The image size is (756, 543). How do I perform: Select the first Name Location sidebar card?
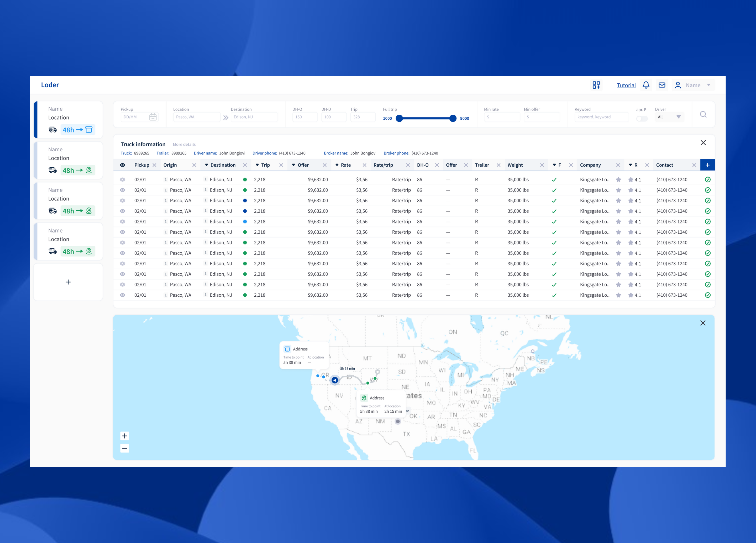pyautogui.click(x=68, y=120)
